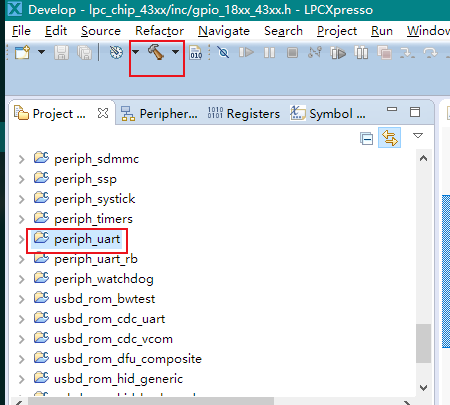Click the periph_ssp folder icon
The image size is (450, 405).
coord(41,177)
